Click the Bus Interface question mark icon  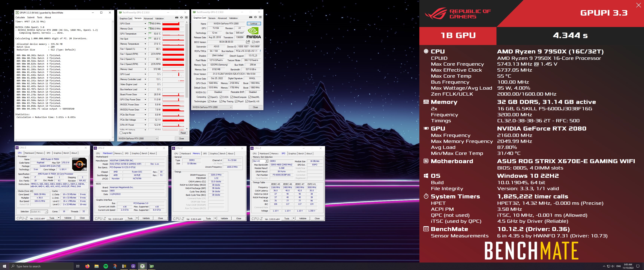[x=260, y=51]
